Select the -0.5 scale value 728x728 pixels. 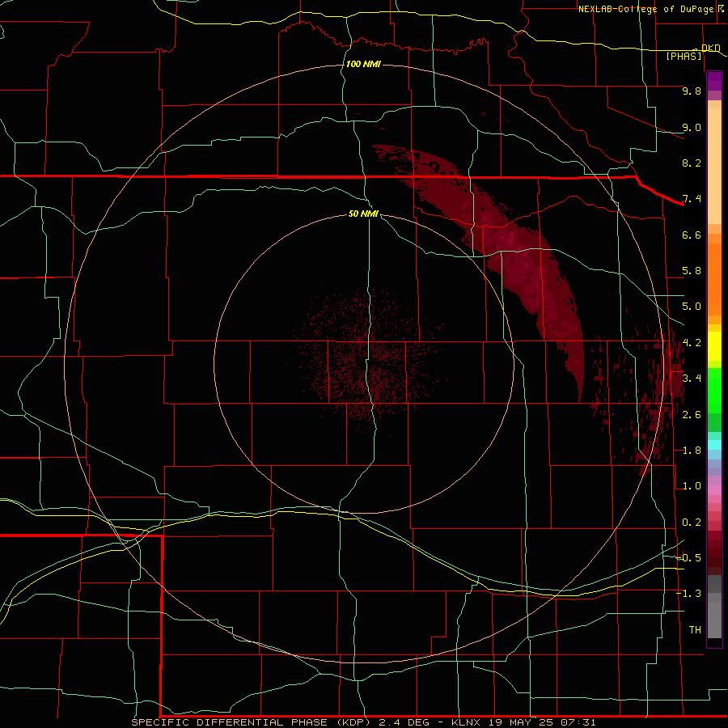689,558
